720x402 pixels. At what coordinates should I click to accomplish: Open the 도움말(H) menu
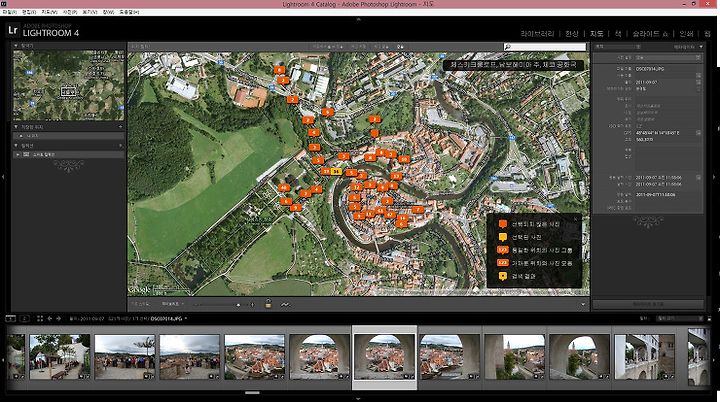[x=129, y=12]
